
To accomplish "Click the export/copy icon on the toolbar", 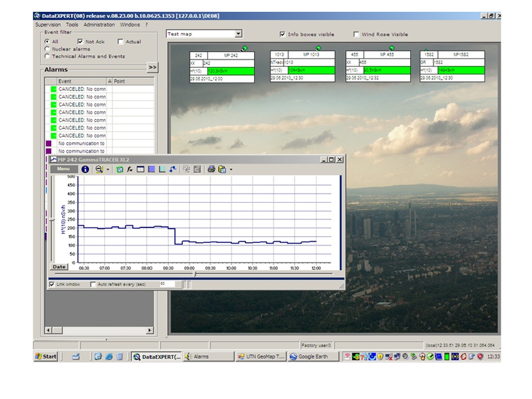I will pos(221,169).
